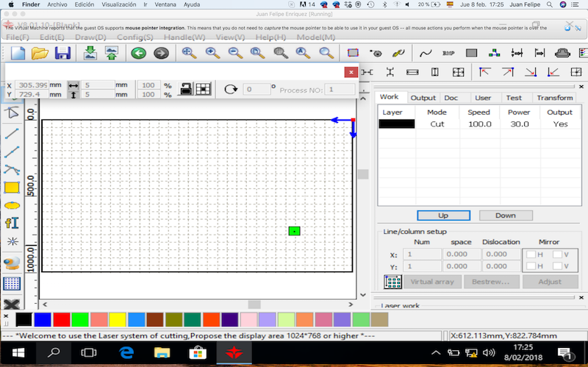
Task: Click the Virtual array button
Action: coord(432,282)
